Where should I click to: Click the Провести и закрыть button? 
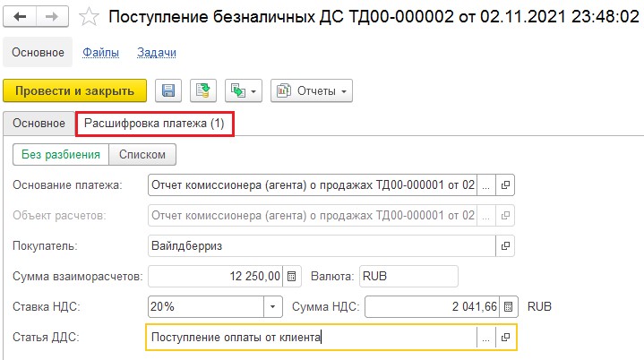click(74, 90)
